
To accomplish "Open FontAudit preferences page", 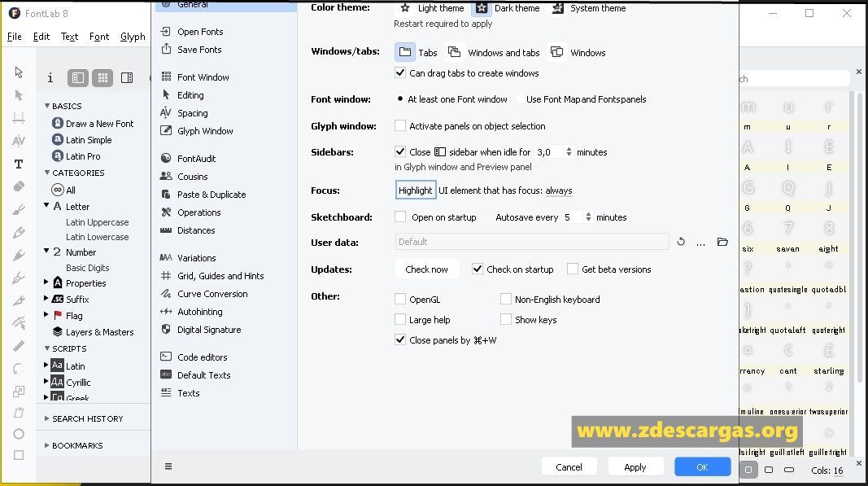I will tap(197, 159).
